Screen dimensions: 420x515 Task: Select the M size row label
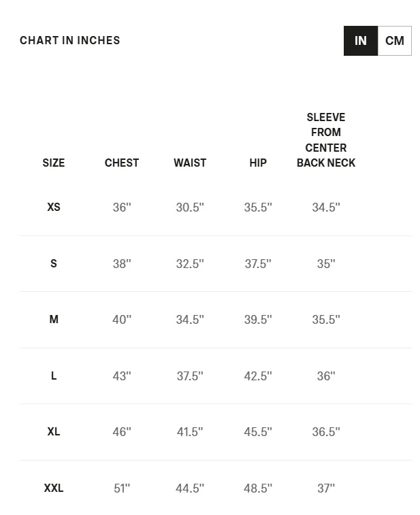pyautogui.click(x=54, y=319)
